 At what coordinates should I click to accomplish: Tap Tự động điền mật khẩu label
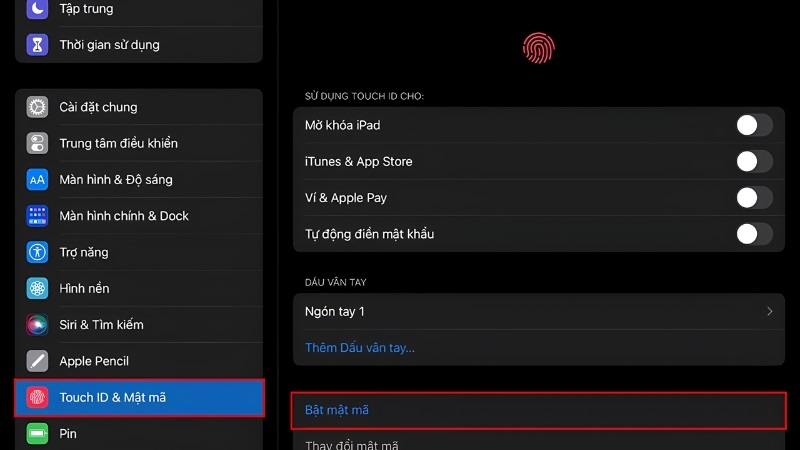(x=369, y=234)
